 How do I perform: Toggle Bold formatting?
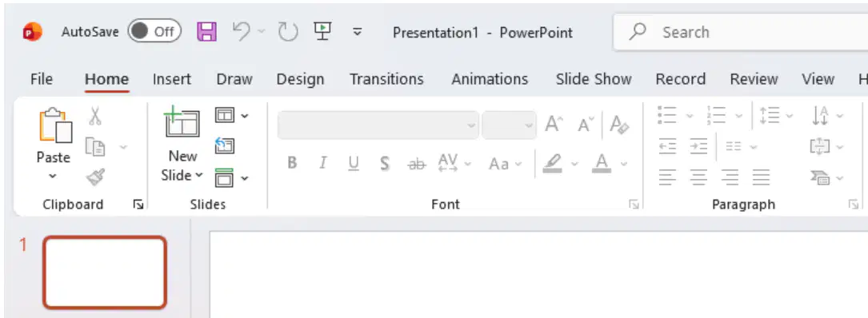[x=292, y=163]
